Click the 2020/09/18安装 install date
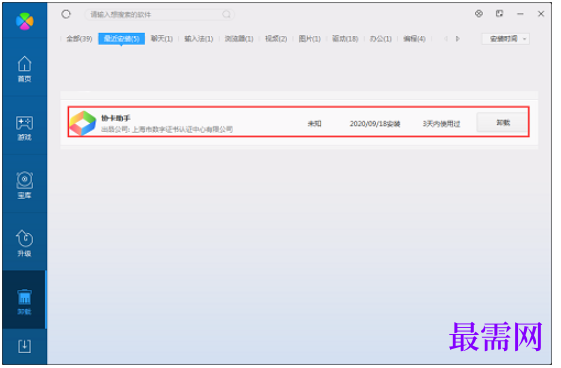The image size is (561, 368). click(x=375, y=124)
